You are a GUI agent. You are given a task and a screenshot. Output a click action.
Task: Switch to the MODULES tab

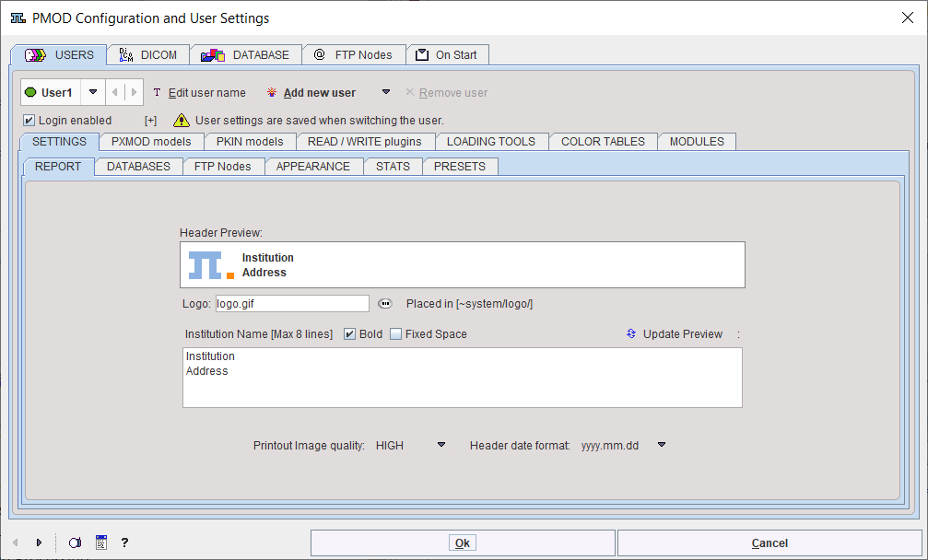[697, 142]
